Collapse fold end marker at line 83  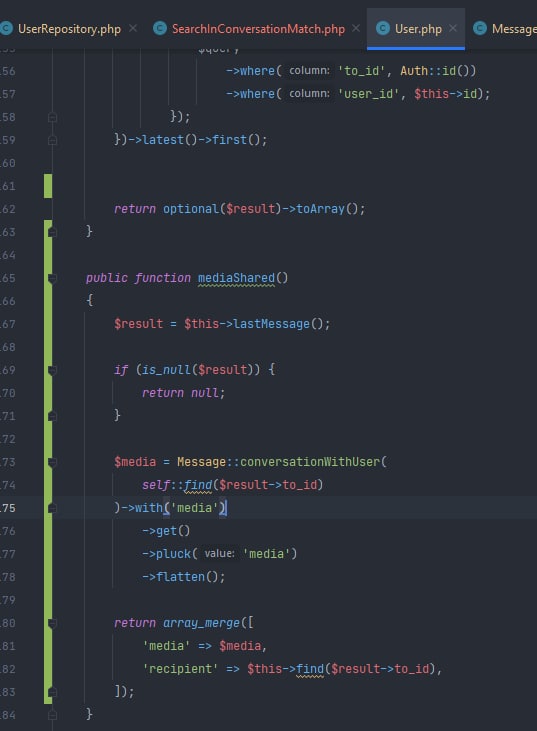tap(52, 692)
